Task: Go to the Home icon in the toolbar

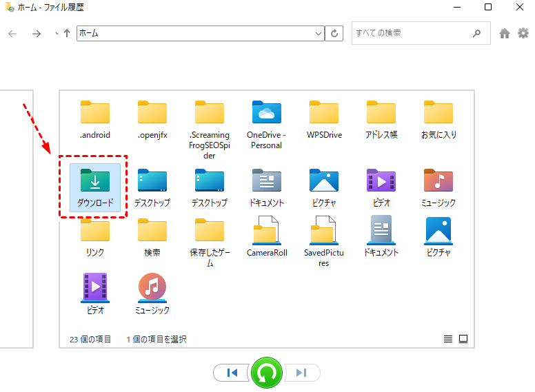Action: pos(504,33)
